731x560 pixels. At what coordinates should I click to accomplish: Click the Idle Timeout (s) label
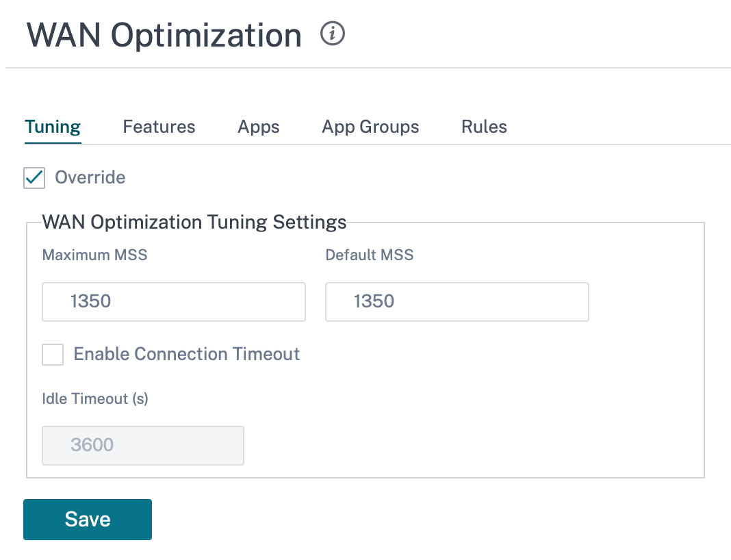[x=95, y=398]
